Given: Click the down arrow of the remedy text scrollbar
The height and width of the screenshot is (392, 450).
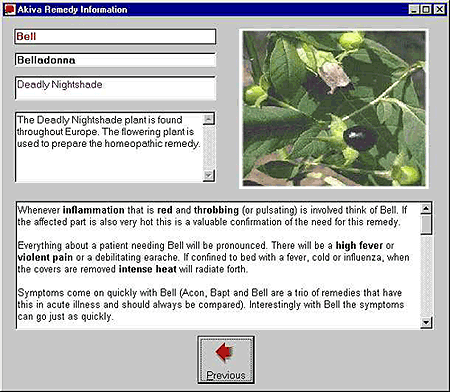Looking at the screenshot, I should (426, 322).
